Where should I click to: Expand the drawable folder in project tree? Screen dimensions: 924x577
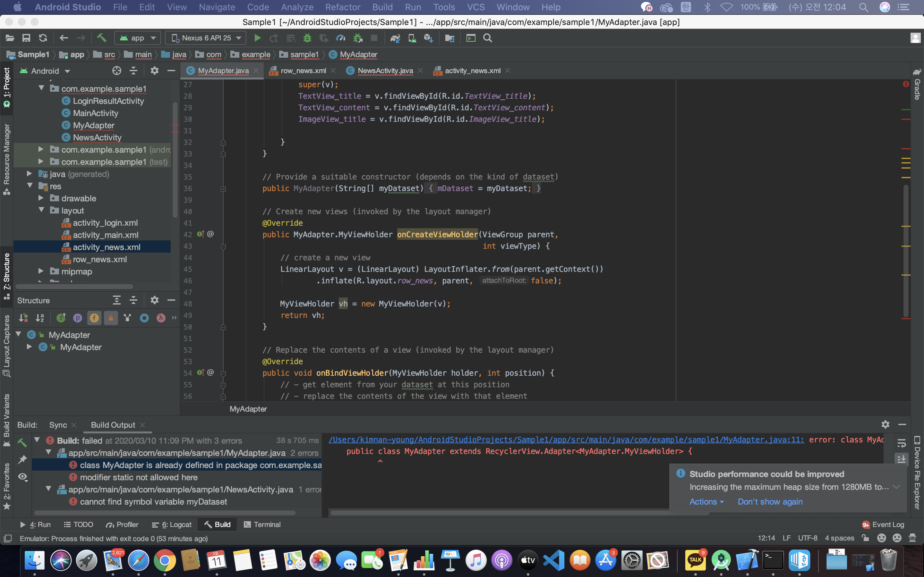coord(41,198)
